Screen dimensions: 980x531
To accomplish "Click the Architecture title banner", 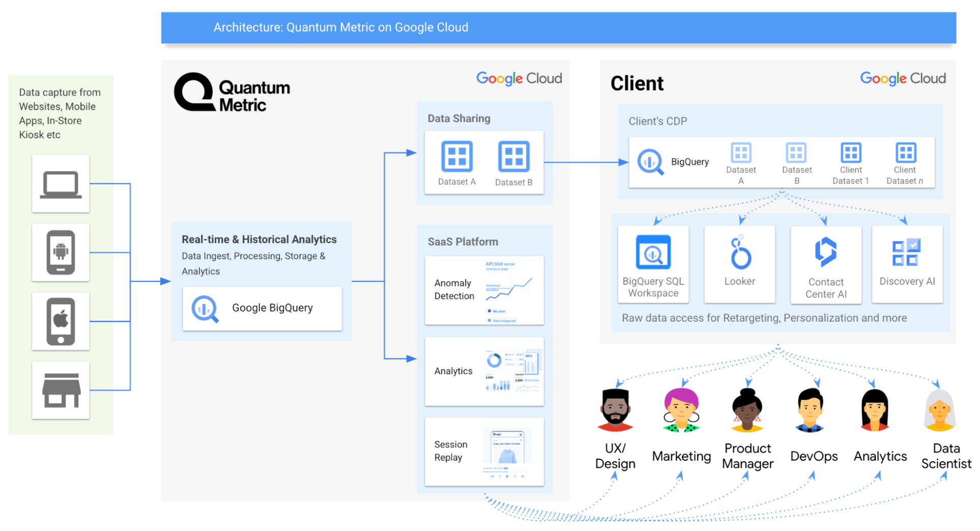I will [558, 27].
